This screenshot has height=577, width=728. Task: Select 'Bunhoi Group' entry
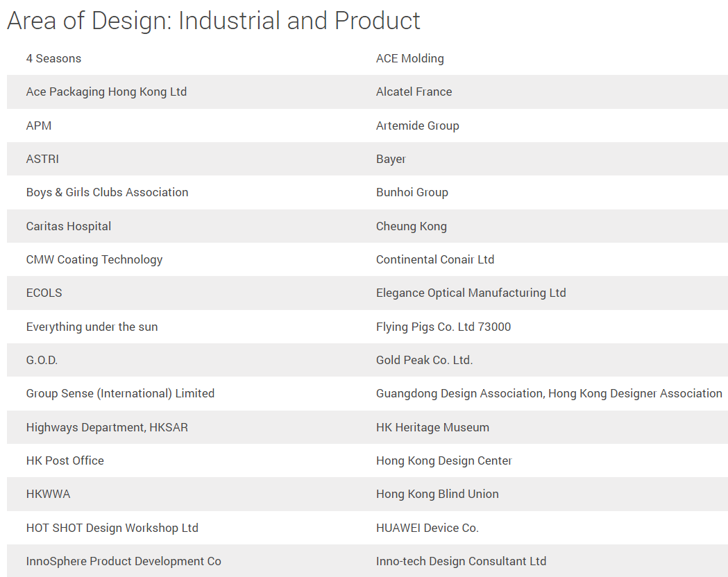click(412, 193)
